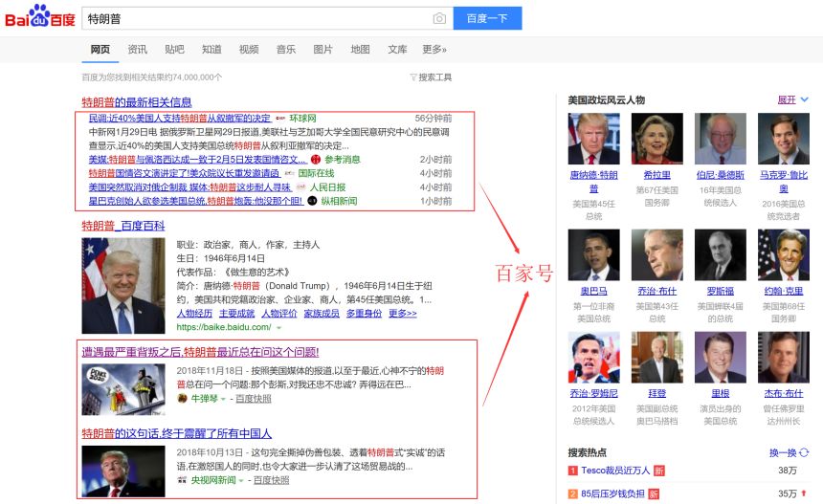Click the 百度一下 search button
This screenshot has height=504, width=823.
click(487, 18)
